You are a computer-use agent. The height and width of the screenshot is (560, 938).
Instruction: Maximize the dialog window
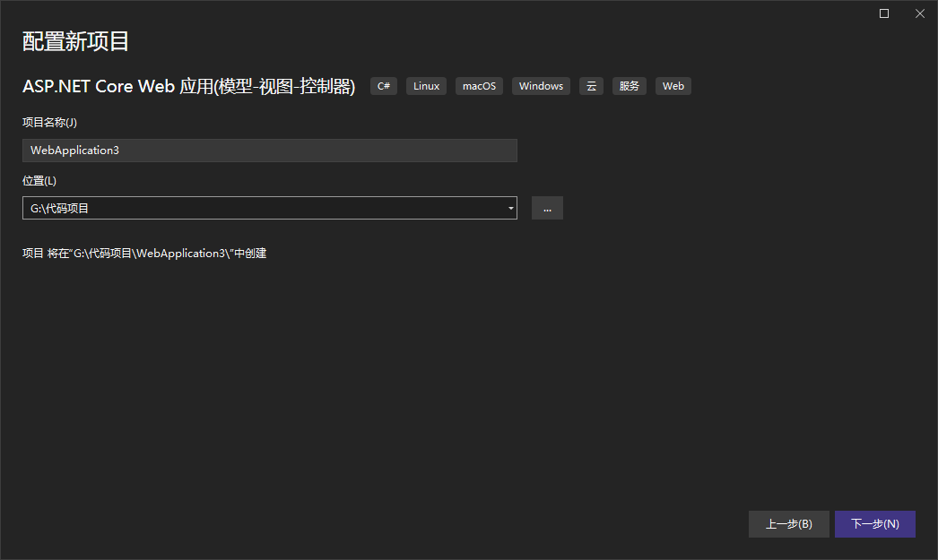883,13
